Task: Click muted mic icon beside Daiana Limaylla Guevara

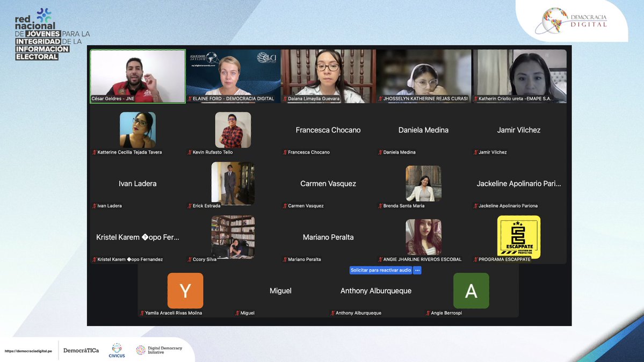Action: [285, 99]
